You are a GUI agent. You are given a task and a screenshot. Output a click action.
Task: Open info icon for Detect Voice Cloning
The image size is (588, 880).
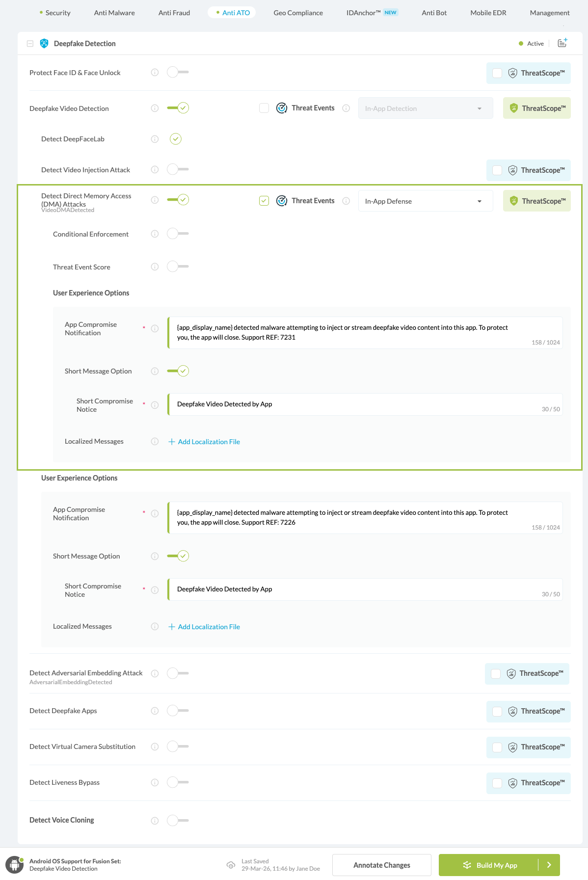tap(155, 821)
